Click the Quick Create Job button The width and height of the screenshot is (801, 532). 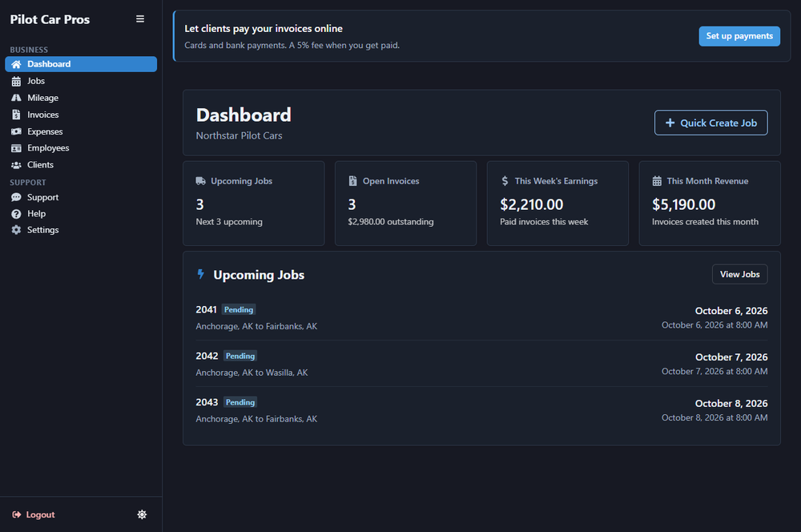pyautogui.click(x=710, y=123)
